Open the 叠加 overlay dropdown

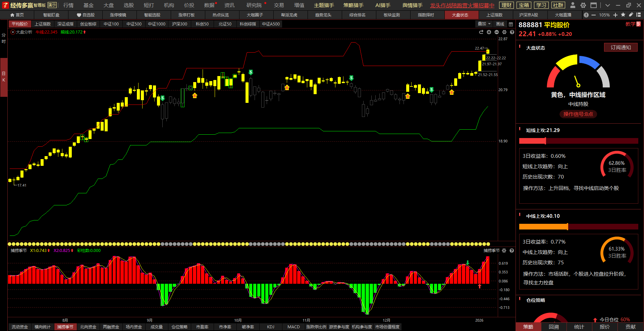484,24
